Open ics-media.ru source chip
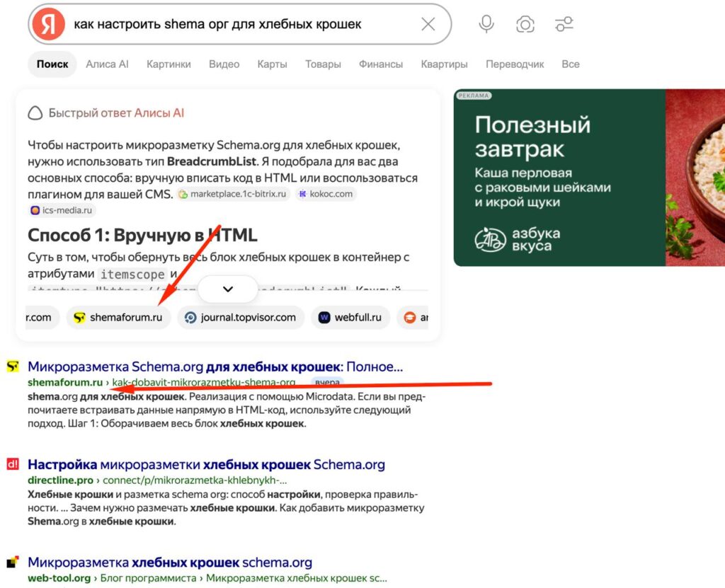The height and width of the screenshot is (588, 725). pos(62,210)
